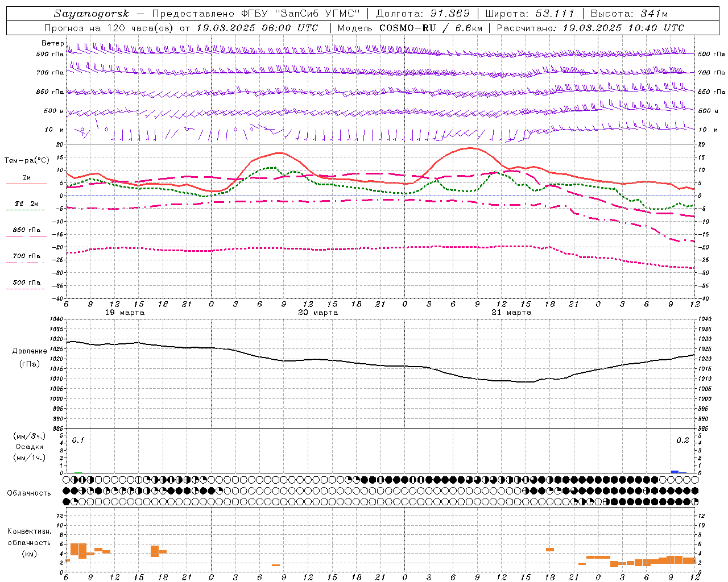This screenshot has width=728, height=582.
Task: Click the blue precipitation bar
Action: click(x=675, y=472)
